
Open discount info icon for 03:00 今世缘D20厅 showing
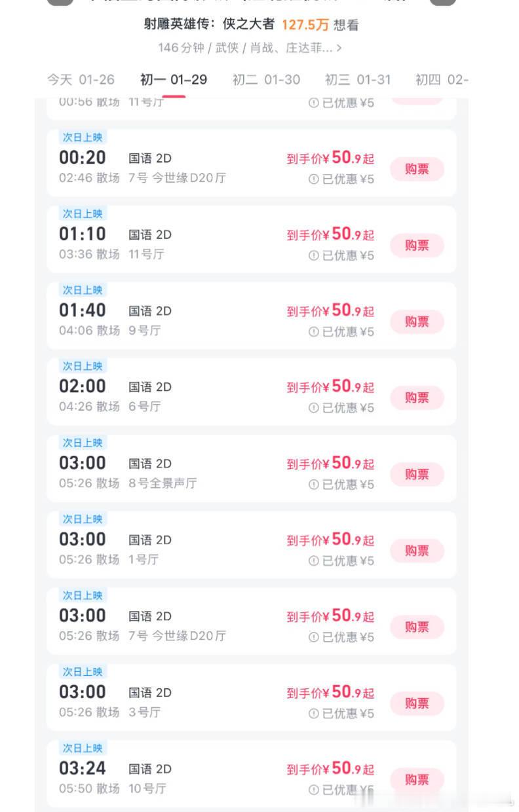point(314,637)
